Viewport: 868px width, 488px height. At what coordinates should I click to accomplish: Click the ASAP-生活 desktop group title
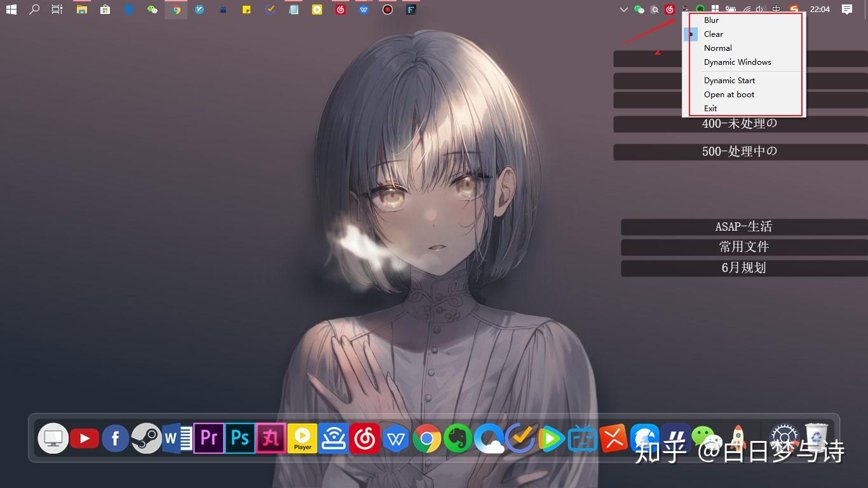tap(743, 227)
